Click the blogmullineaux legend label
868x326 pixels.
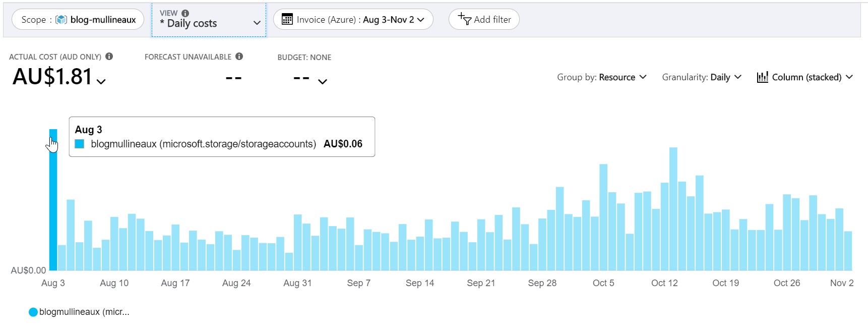[84, 312]
